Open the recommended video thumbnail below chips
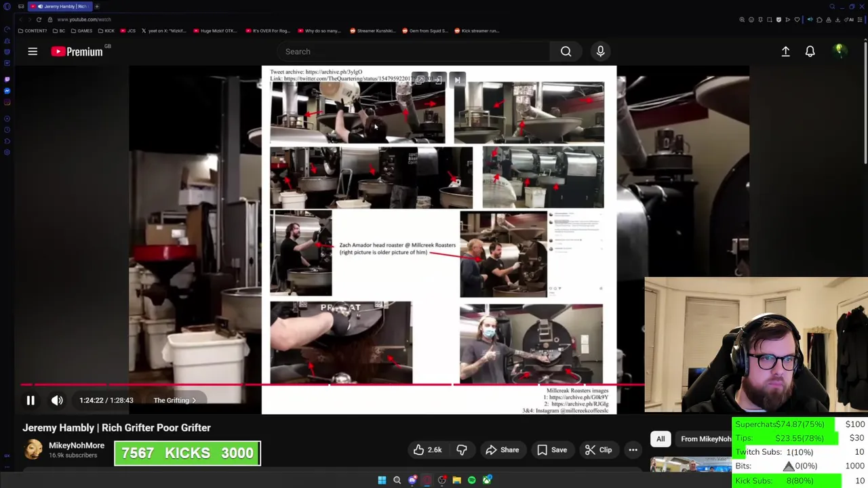 click(x=690, y=465)
